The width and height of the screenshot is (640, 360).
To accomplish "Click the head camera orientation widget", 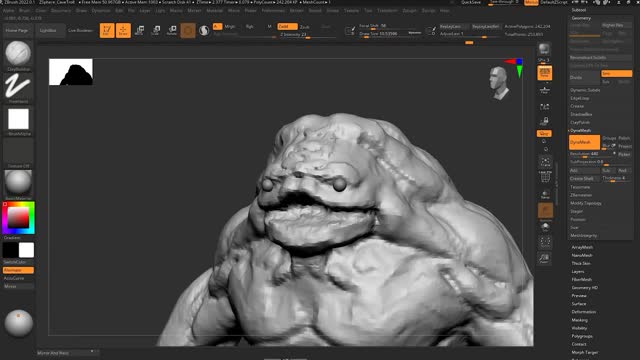I will (500, 83).
